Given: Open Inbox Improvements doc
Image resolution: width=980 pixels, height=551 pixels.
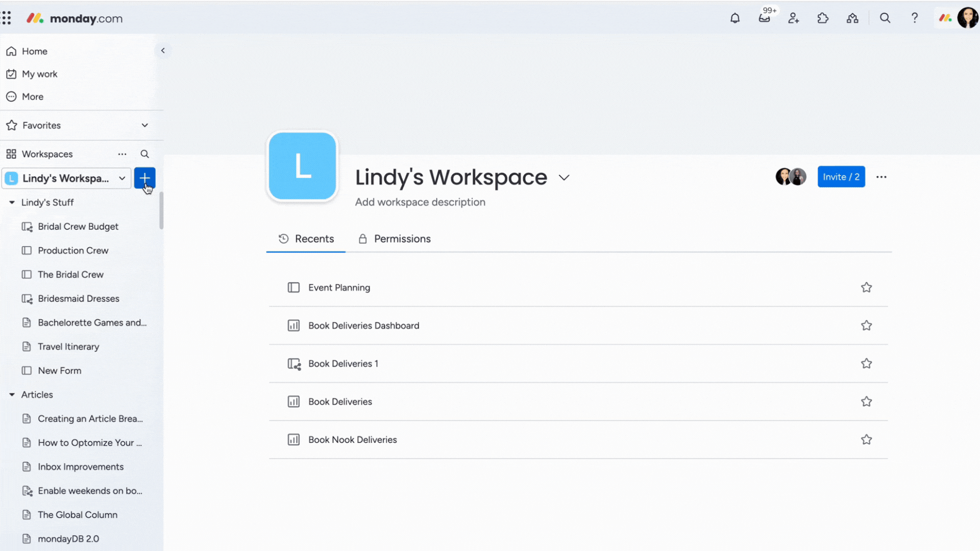Looking at the screenshot, I should click(x=81, y=467).
